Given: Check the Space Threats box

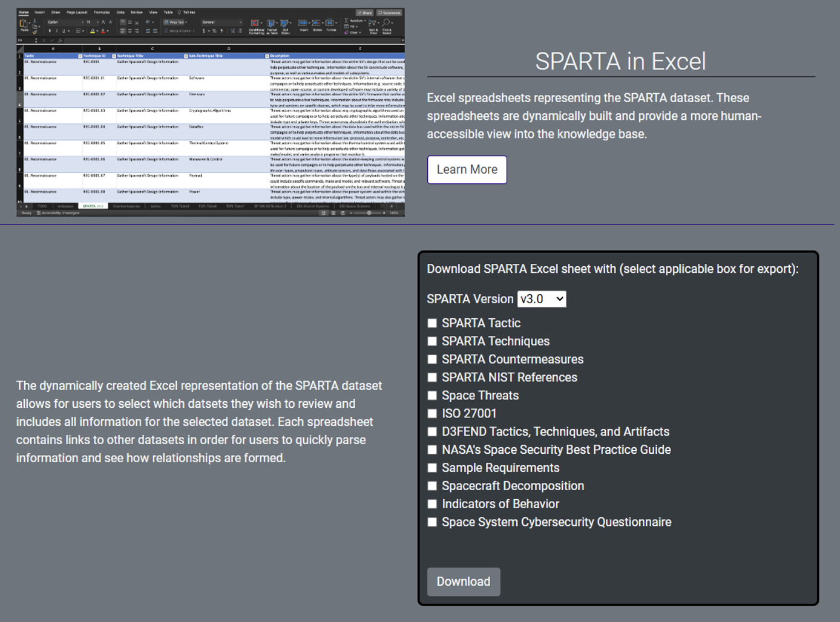Looking at the screenshot, I should point(432,396).
